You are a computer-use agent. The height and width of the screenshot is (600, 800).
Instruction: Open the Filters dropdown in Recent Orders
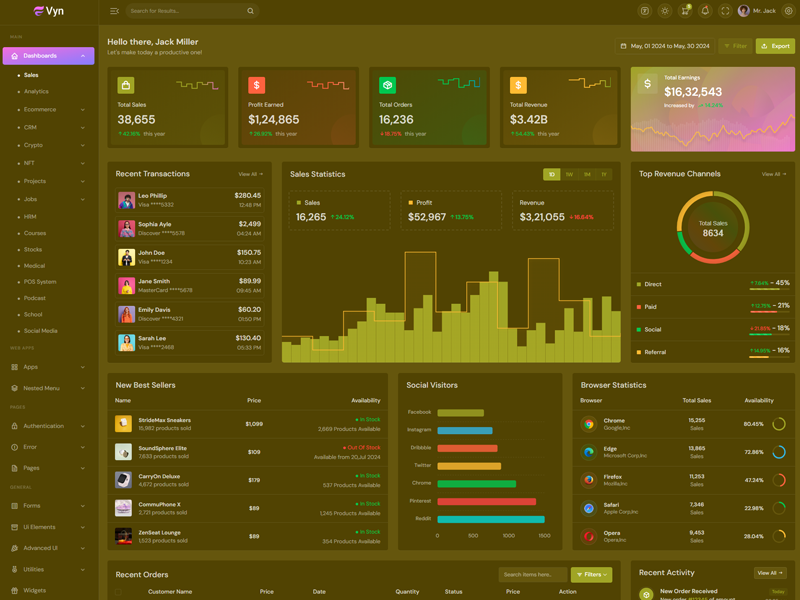591,575
